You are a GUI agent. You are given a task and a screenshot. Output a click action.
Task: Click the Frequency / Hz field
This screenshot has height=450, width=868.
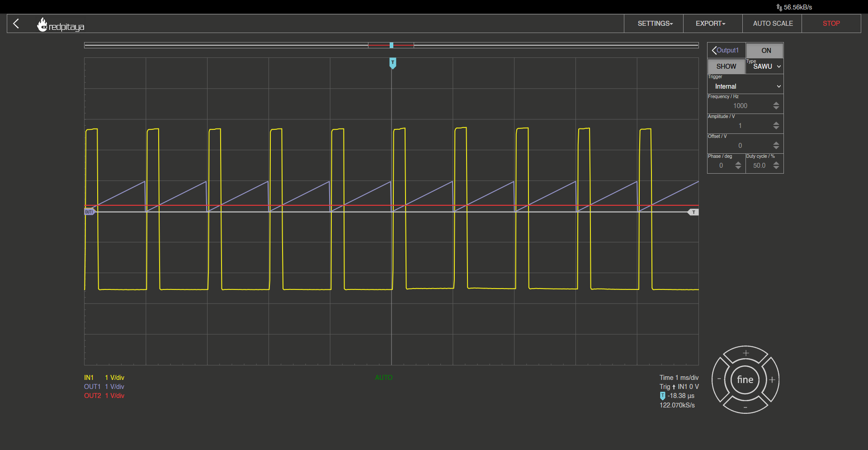pyautogui.click(x=740, y=106)
